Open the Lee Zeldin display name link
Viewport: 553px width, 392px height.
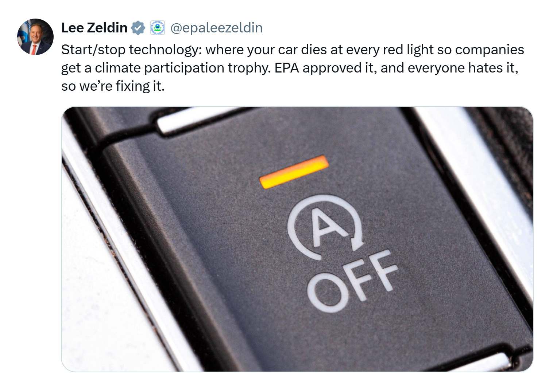tap(94, 28)
